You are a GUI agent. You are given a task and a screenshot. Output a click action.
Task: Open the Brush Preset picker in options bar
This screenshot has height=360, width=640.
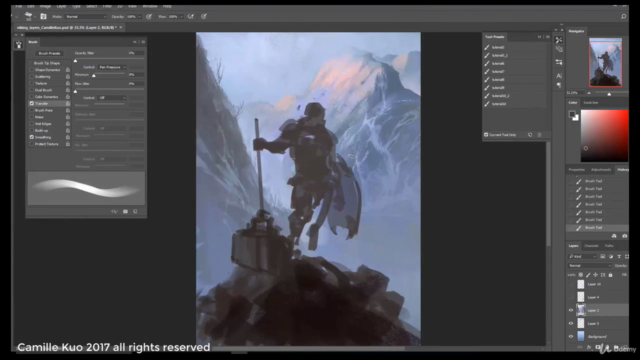click(29, 16)
